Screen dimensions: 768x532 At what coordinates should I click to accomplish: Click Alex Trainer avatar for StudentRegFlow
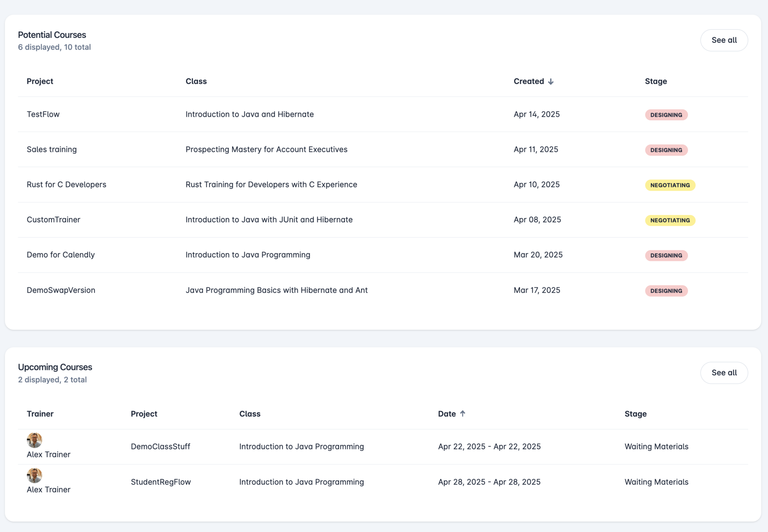(x=34, y=475)
